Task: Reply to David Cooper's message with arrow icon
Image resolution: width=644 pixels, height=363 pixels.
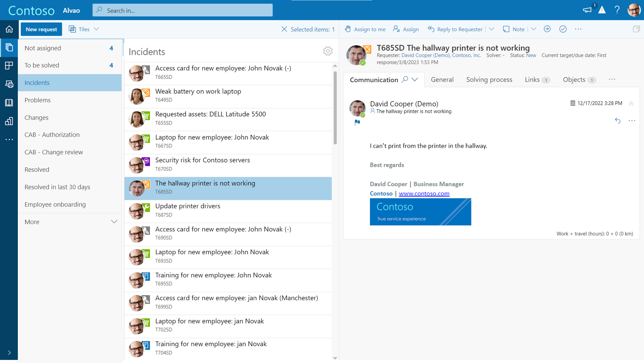Action: tap(618, 121)
